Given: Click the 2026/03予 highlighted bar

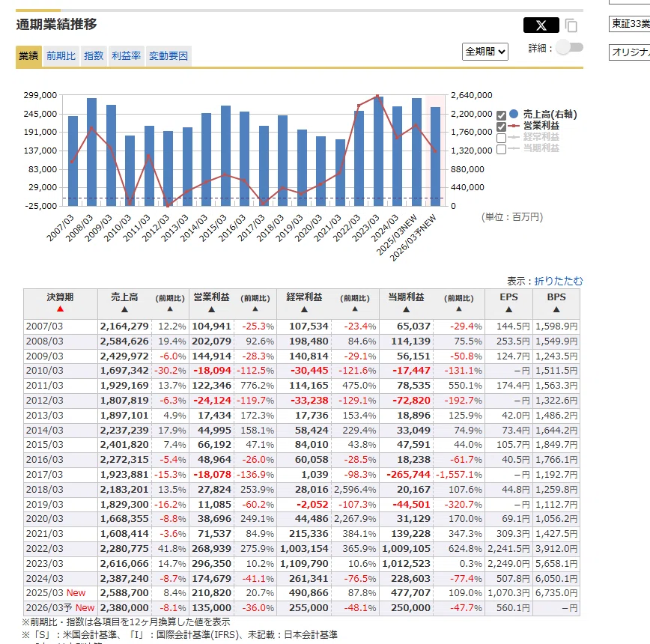Looking at the screenshot, I should pos(435,157).
